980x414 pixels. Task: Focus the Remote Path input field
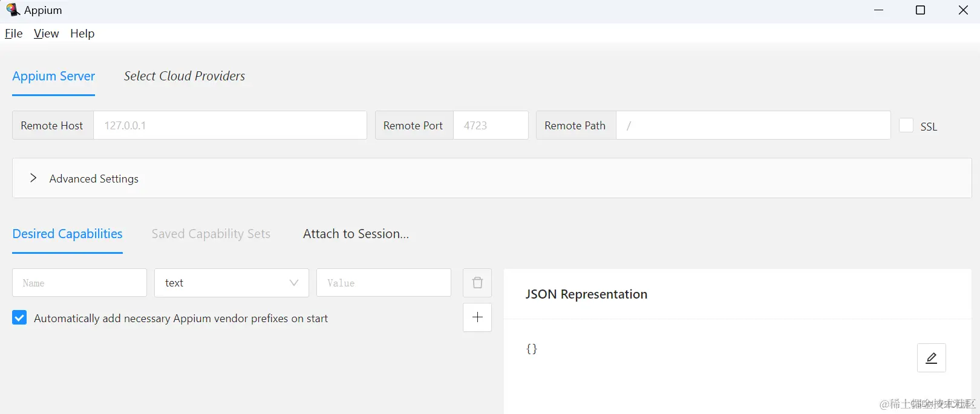click(x=753, y=125)
